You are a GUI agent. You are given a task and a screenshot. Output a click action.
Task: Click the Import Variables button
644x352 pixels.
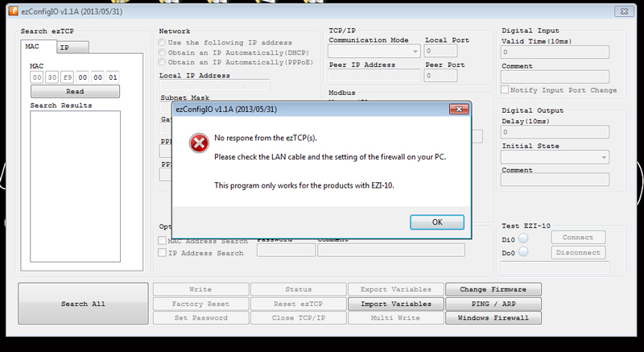[396, 304]
